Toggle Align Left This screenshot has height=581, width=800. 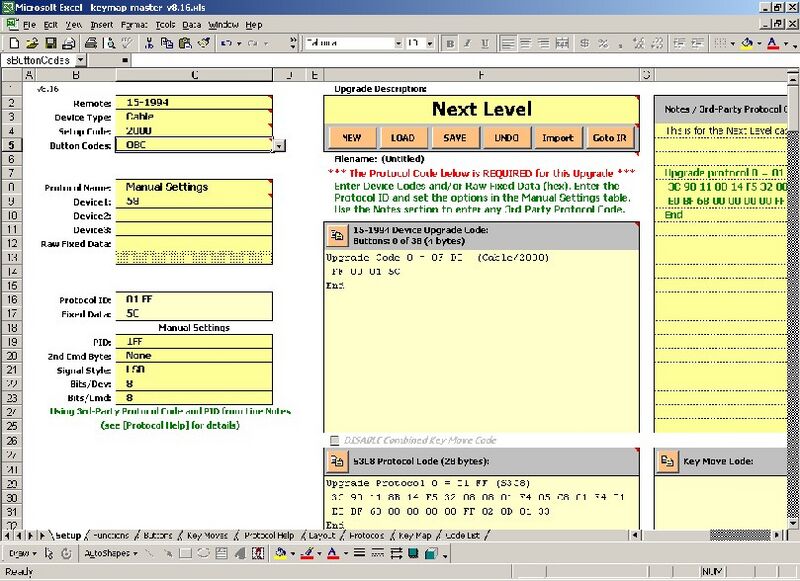508,43
